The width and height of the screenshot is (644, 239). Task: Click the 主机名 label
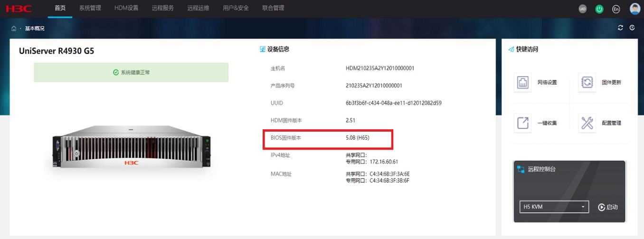coord(278,68)
